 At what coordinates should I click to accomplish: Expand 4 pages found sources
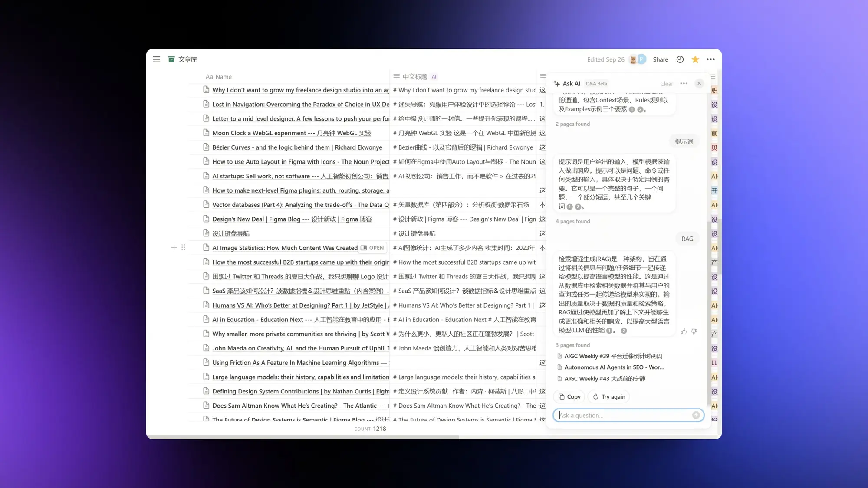tap(572, 221)
